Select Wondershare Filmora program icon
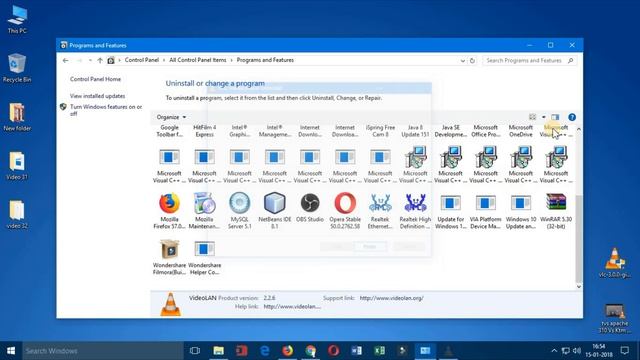 tap(169, 257)
